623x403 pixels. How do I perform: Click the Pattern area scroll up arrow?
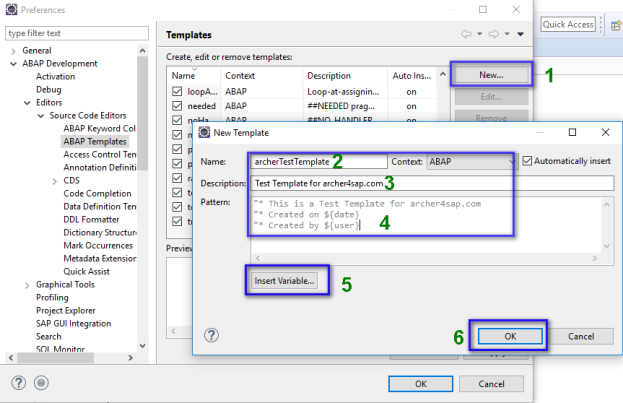pos(607,205)
